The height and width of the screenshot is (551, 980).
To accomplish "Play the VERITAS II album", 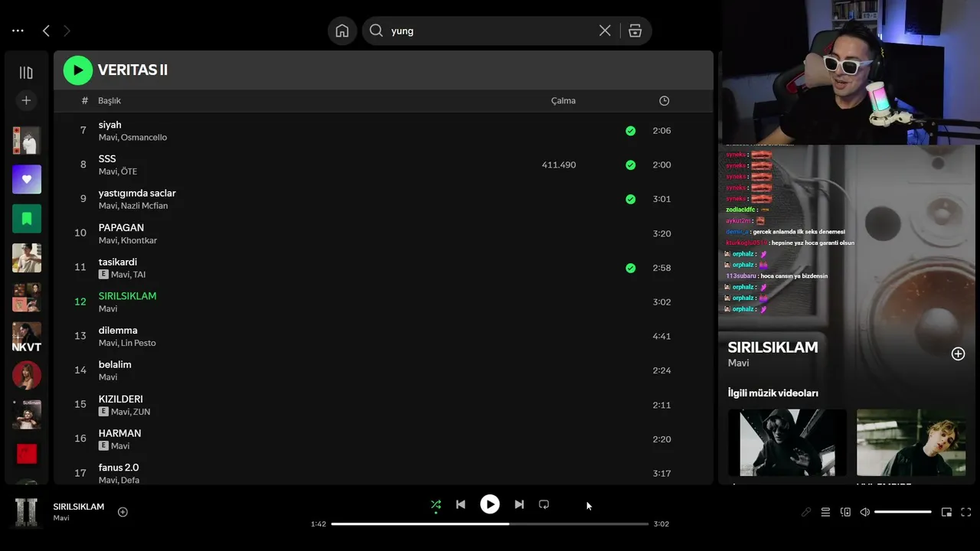I will coord(78,70).
